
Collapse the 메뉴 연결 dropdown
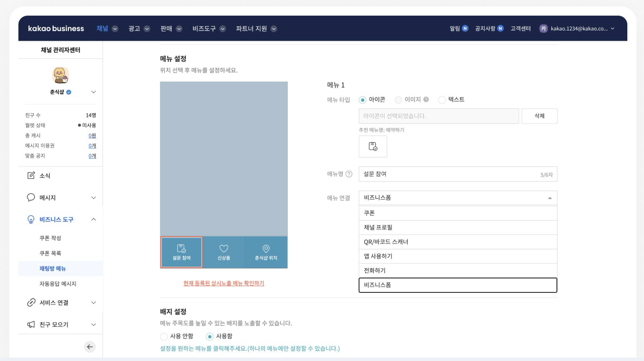549,198
